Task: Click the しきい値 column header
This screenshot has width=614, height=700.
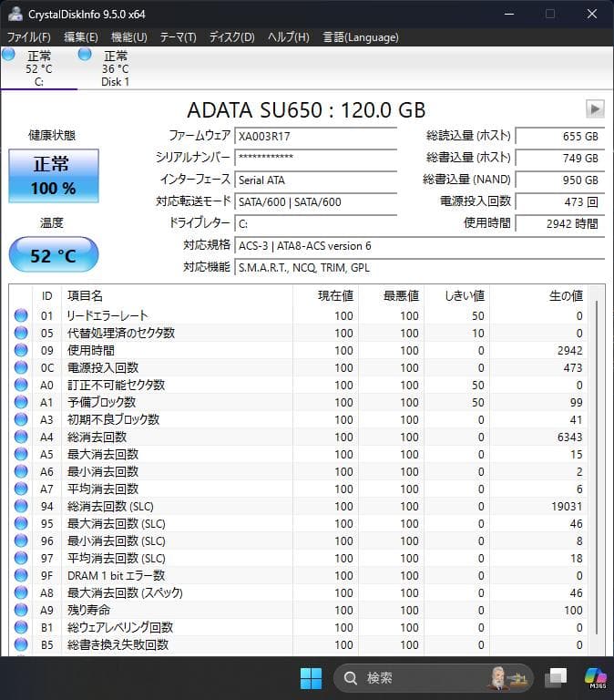Action: (456, 295)
